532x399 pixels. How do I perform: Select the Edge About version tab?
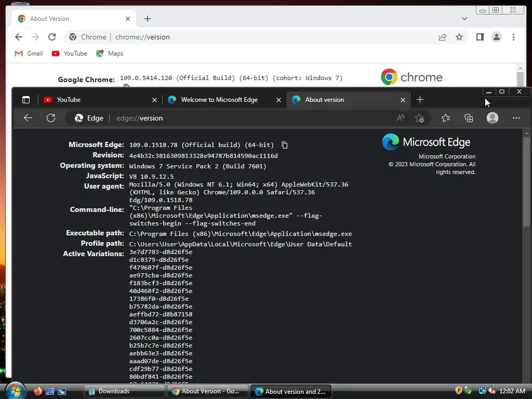[349, 100]
